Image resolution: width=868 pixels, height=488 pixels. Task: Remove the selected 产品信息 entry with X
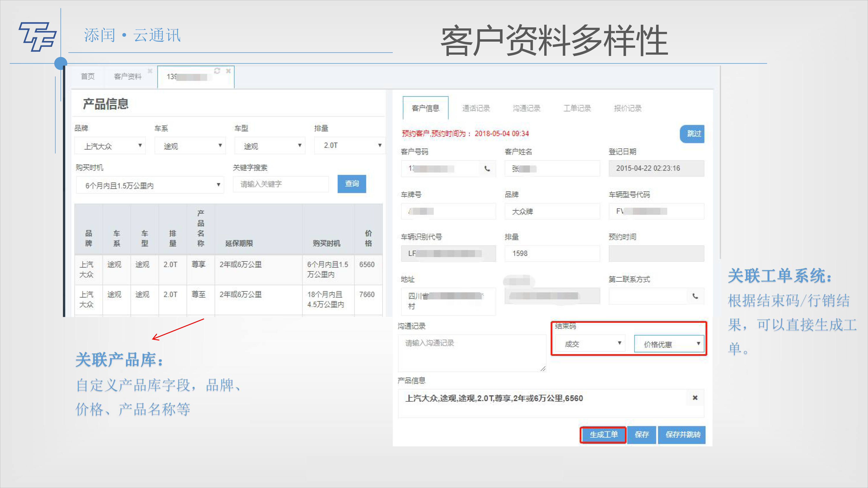(695, 398)
